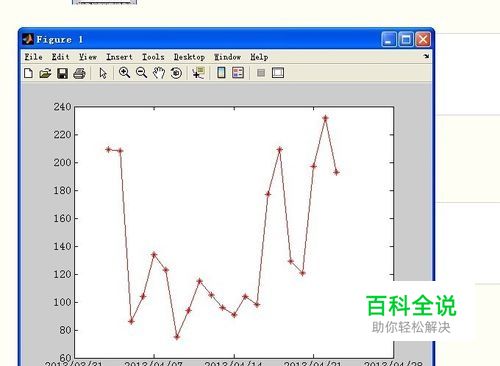The width and height of the screenshot is (500, 366).
Task: Select the Edit Plot arrow tool
Action: click(103, 73)
